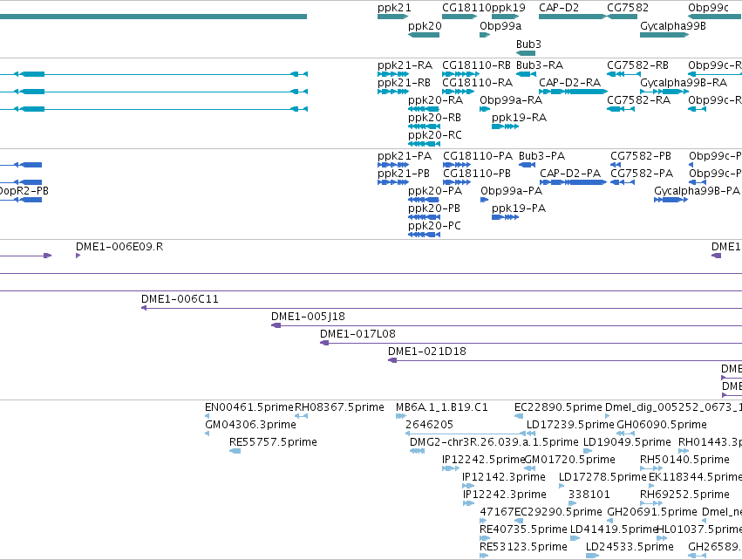
Task: Click feature 2646205
Action: point(466,434)
